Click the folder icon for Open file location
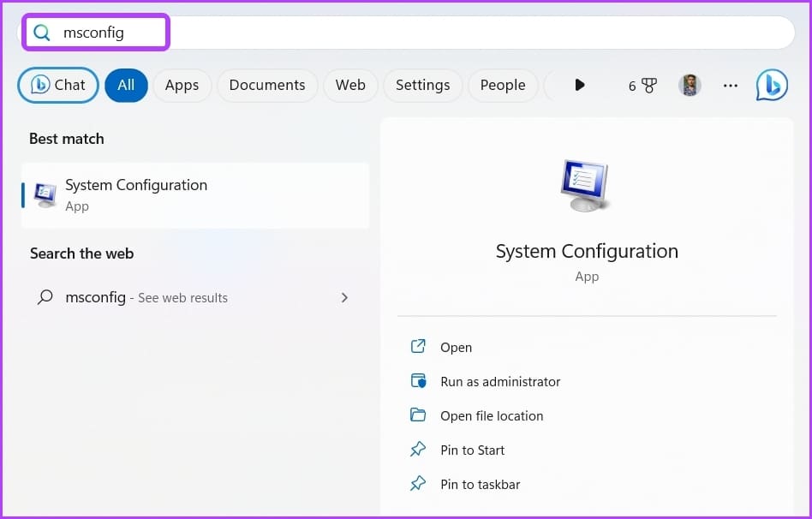Image resolution: width=812 pixels, height=519 pixels. [x=418, y=415]
